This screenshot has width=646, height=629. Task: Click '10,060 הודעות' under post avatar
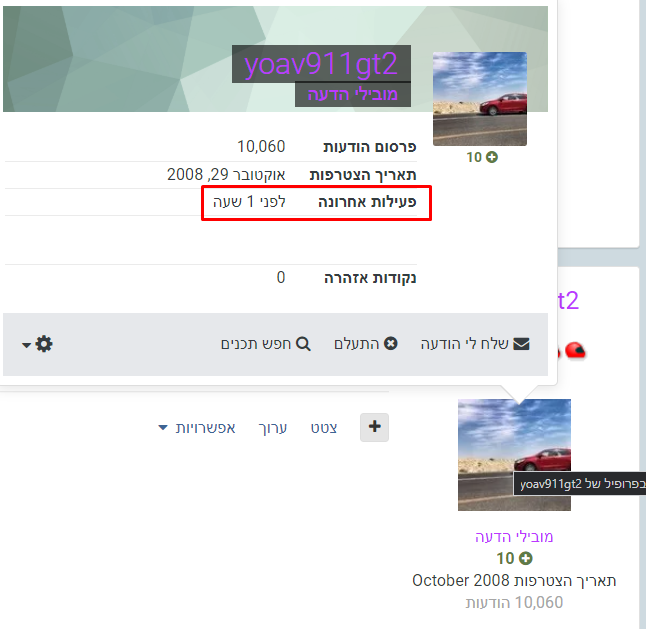tap(514, 602)
